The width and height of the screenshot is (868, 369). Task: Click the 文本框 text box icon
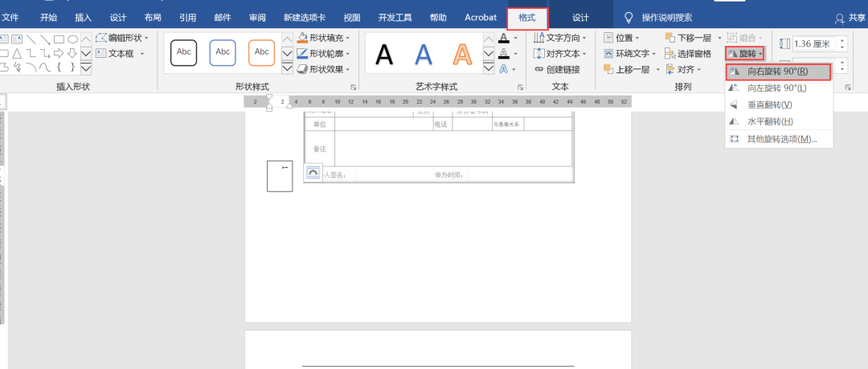point(101,53)
